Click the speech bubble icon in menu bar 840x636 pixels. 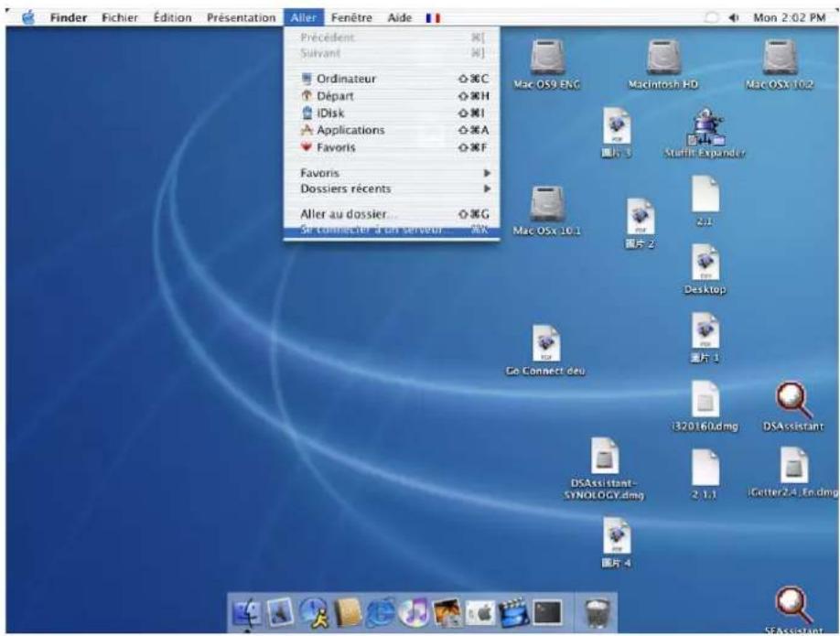point(711,17)
